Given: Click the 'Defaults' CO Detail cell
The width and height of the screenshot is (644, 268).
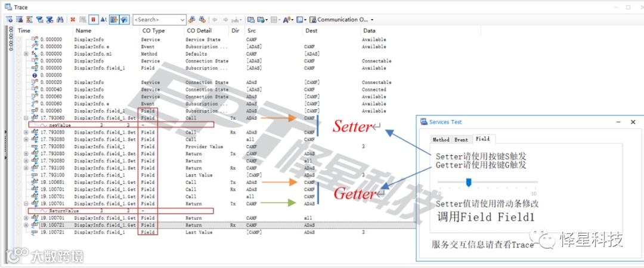Looking at the screenshot, I should click(196, 54).
